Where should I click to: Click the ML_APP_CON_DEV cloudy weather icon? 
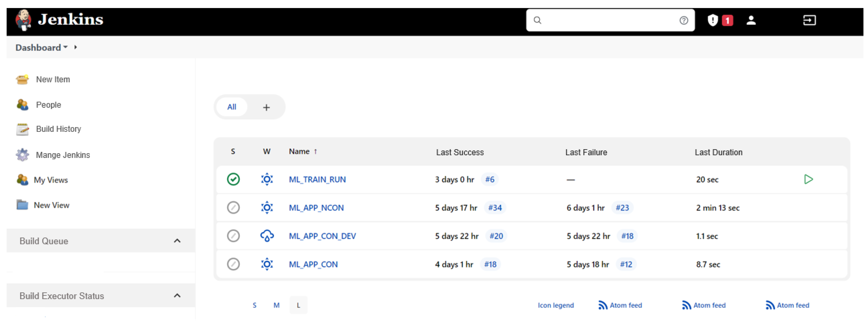(x=267, y=236)
